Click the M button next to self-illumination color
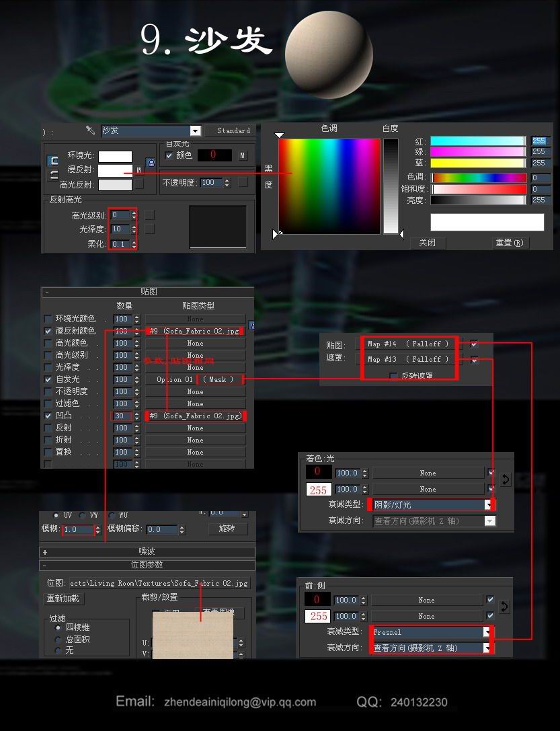Image resolution: width=560 pixels, height=731 pixels. [242, 155]
